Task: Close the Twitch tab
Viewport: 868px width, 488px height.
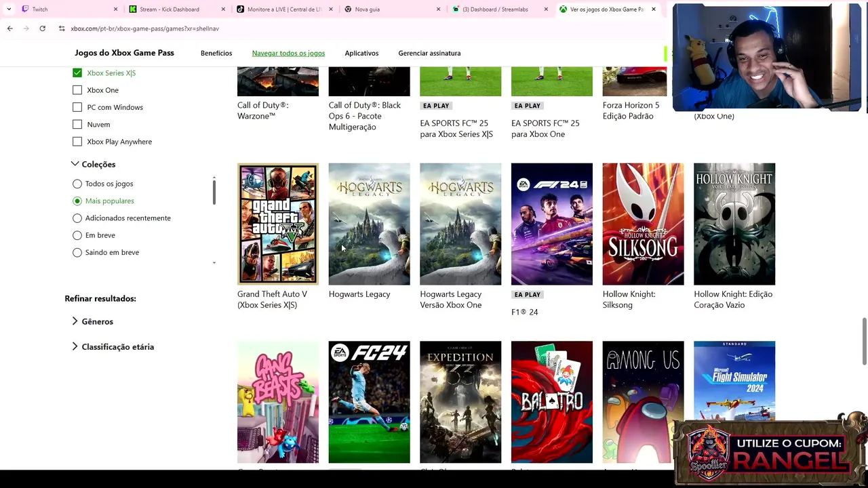Action: coord(115,9)
